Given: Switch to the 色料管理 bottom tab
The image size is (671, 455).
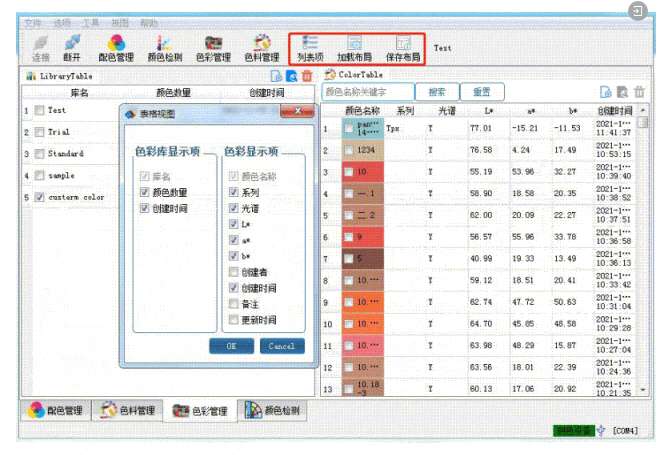Looking at the screenshot, I should pos(125,411).
